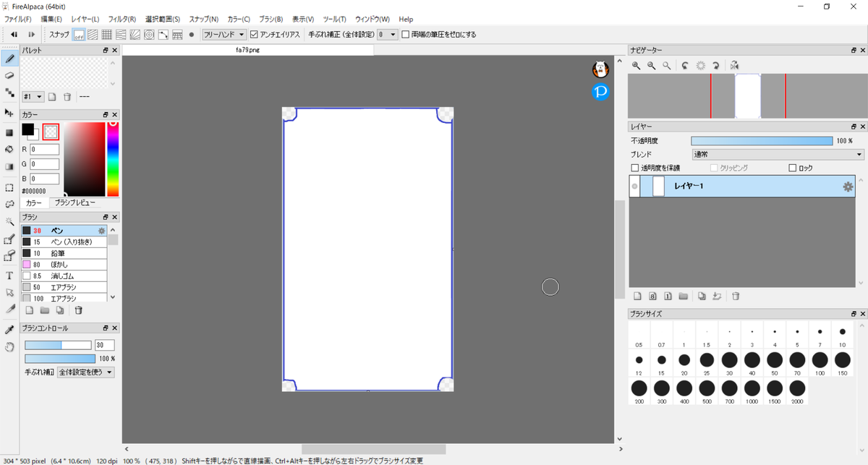The height and width of the screenshot is (465, 868).
Task: Enable the vanishing point snap
Action: (121, 34)
